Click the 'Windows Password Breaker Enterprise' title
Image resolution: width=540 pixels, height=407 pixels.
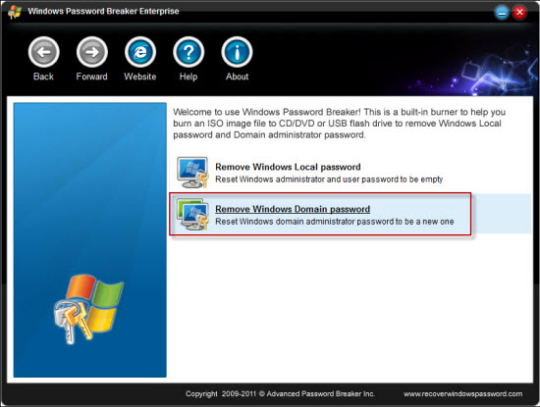coord(103,11)
